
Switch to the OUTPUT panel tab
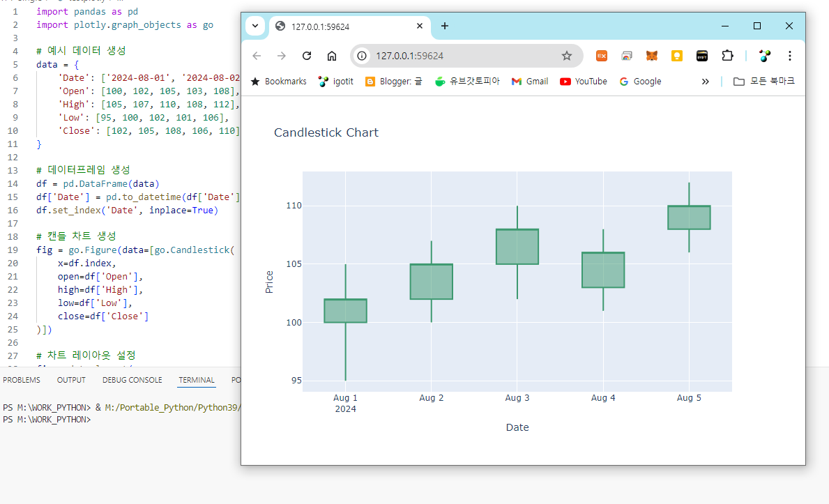click(71, 380)
